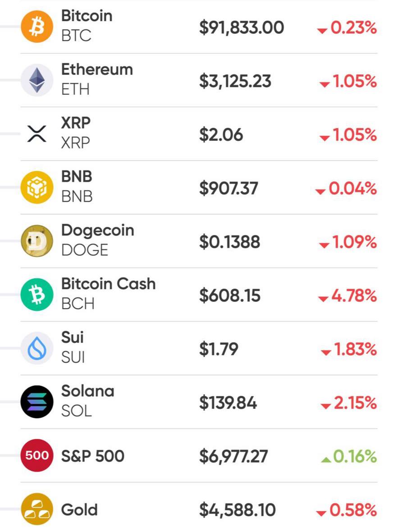Click the Ethereum diamond icon
The width and height of the screenshot is (398, 532).
[37, 81]
